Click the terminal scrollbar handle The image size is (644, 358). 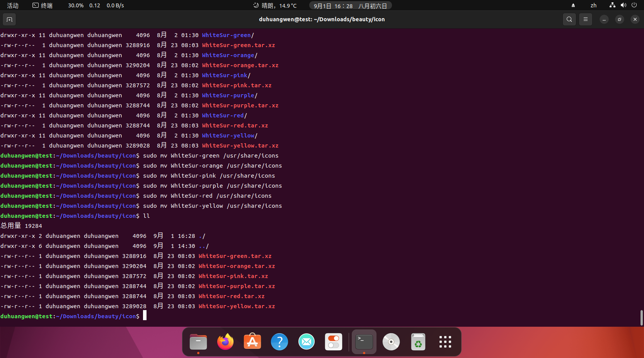[x=641, y=318]
